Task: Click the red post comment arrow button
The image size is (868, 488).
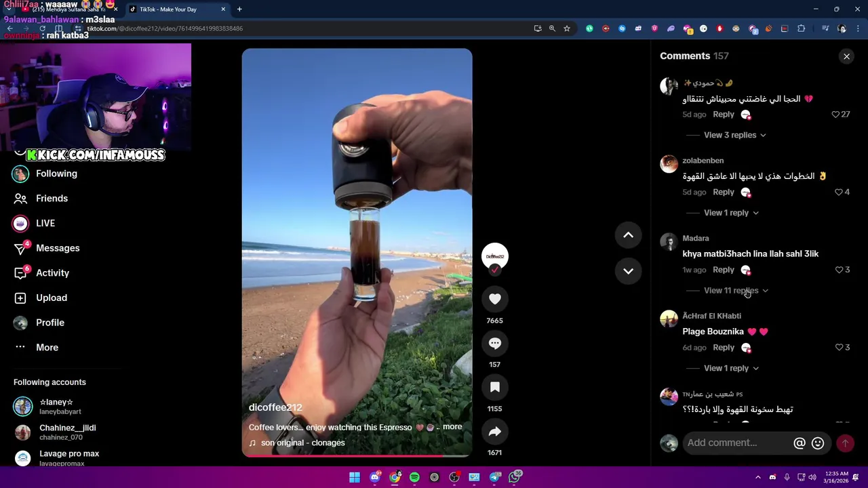Action: [845, 443]
